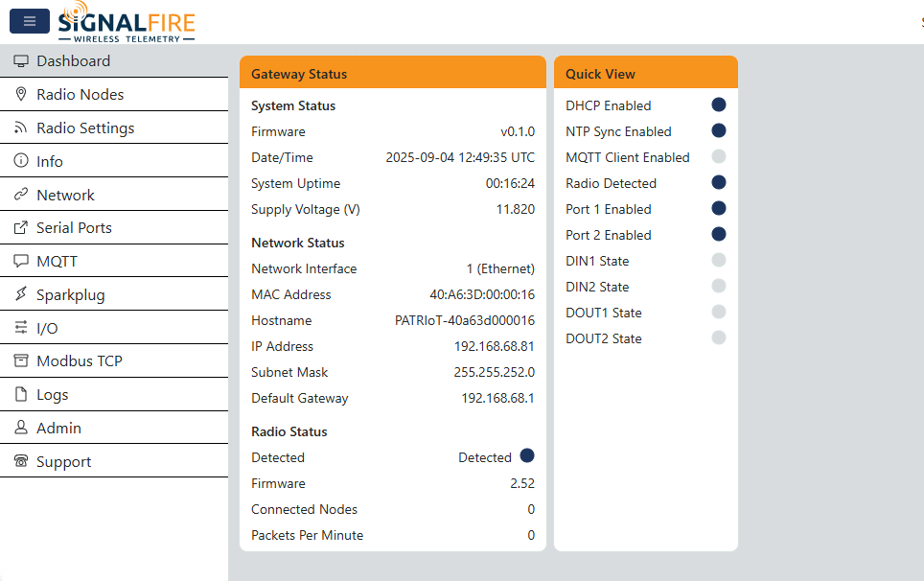The height and width of the screenshot is (581, 924).
Task: Click the DOUT1 State indicator dot
Action: 718,313
